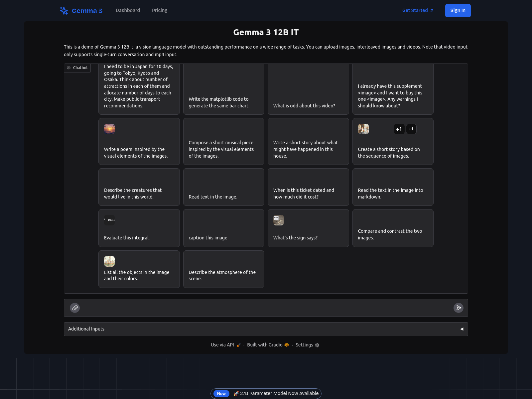Expand the second +1 image badge
Screen dimensions: 532x399
click(411, 129)
